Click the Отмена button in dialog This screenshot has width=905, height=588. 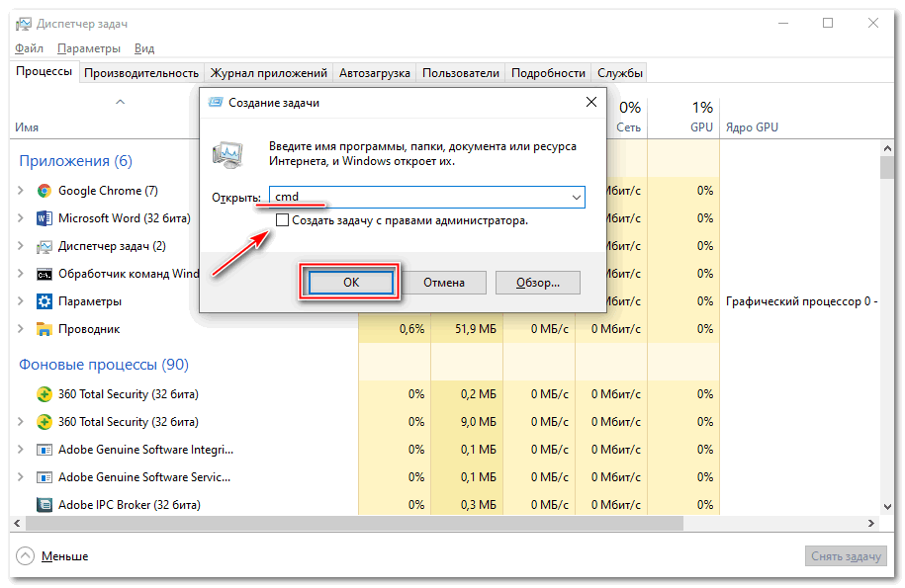(444, 283)
